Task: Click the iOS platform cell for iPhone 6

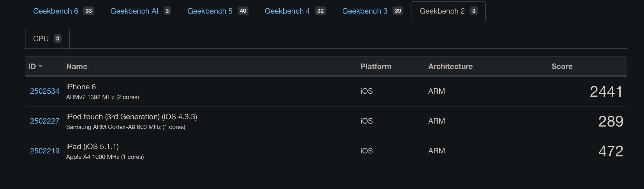Action: 366,91
